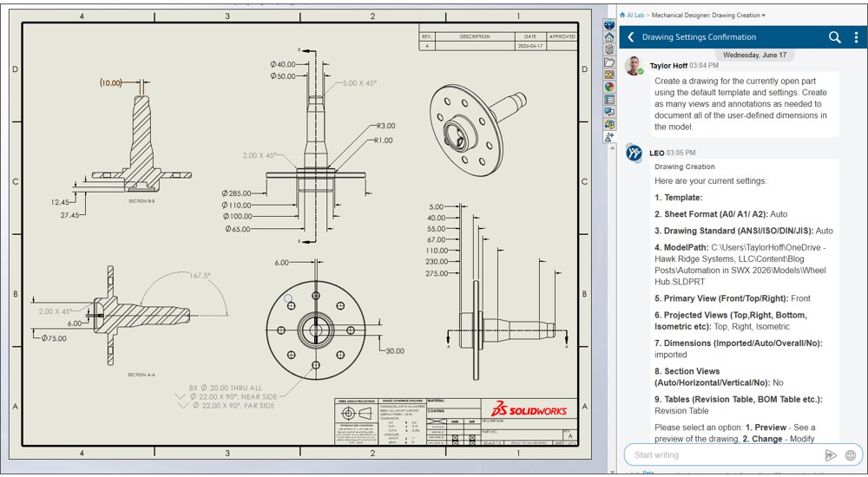Select the Ø75.00 dimension

tap(54, 338)
